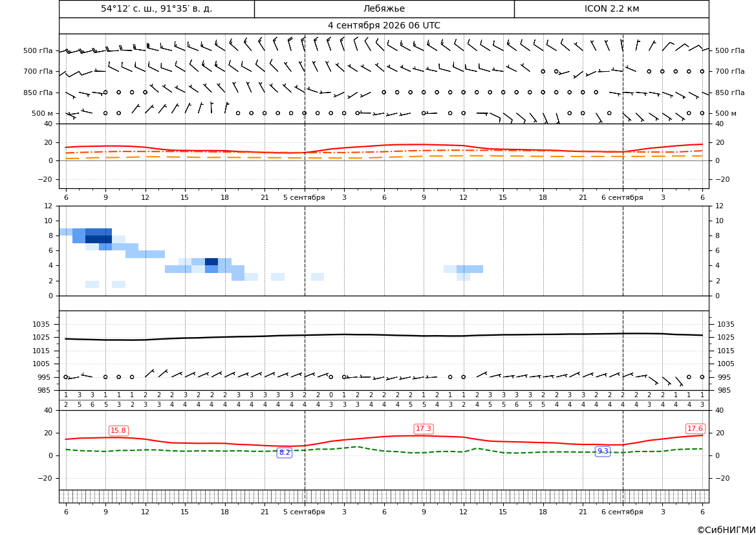Click the left 500 гПа wind level label
Image resolution: width=756 pixels, height=535 pixels.
coord(38,50)
